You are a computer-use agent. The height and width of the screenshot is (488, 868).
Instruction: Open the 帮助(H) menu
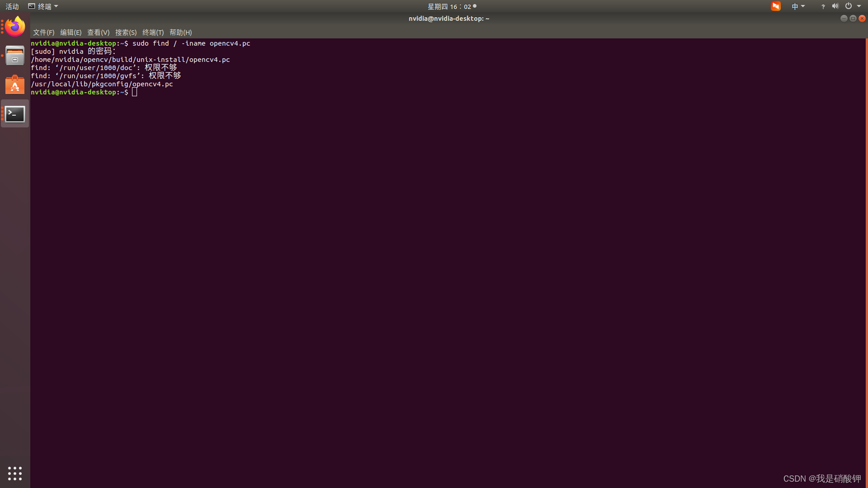coord(180,32)
